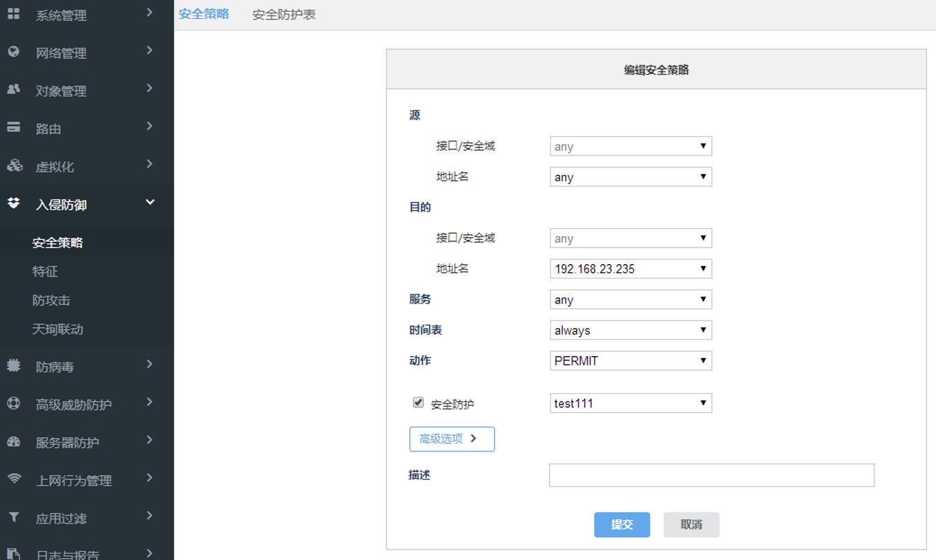Screen dimensions: 936x560
Task: Click the 网络管理 globe icon
Action: point(14,52)
